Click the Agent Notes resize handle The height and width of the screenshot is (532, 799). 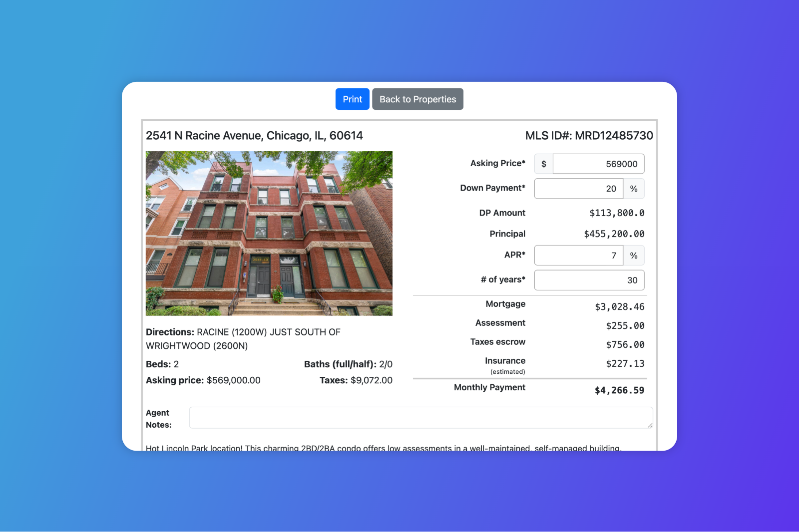(650, 425)
